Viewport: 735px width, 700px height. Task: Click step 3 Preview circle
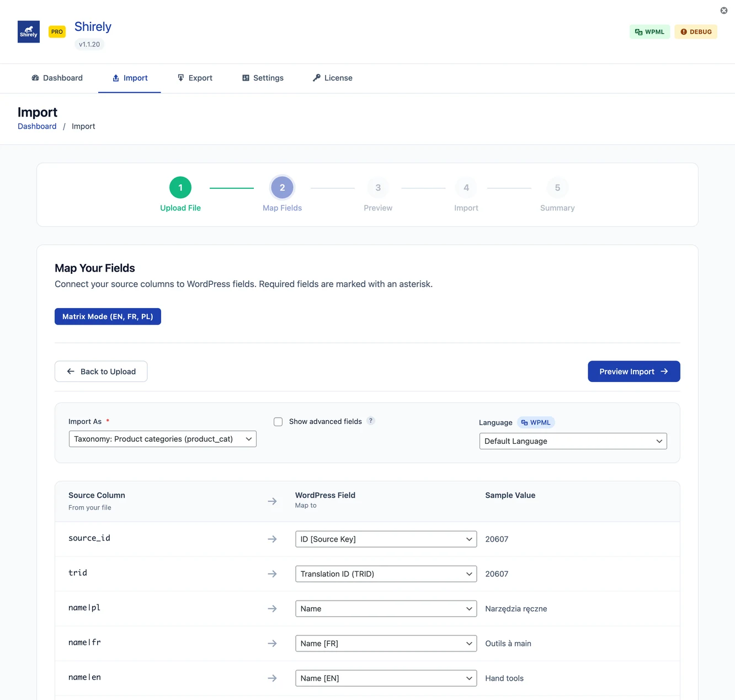[378, 188]
